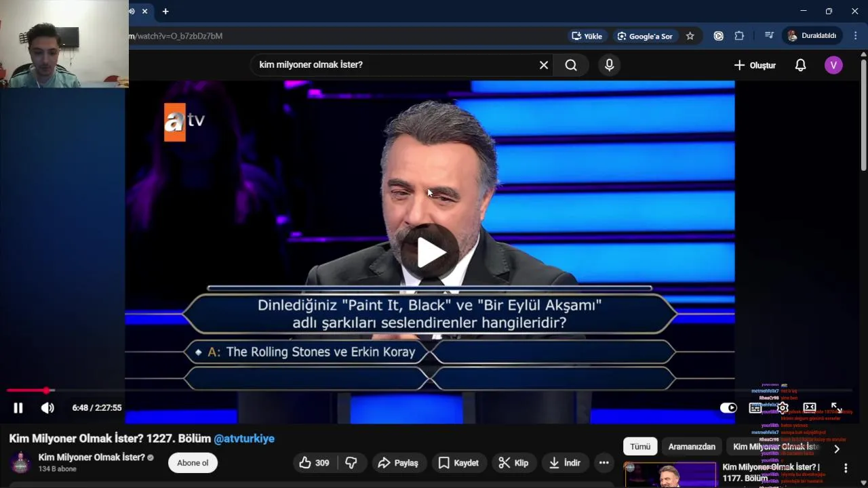Open the Chrome extensions puzzle icon

[740, 36]
